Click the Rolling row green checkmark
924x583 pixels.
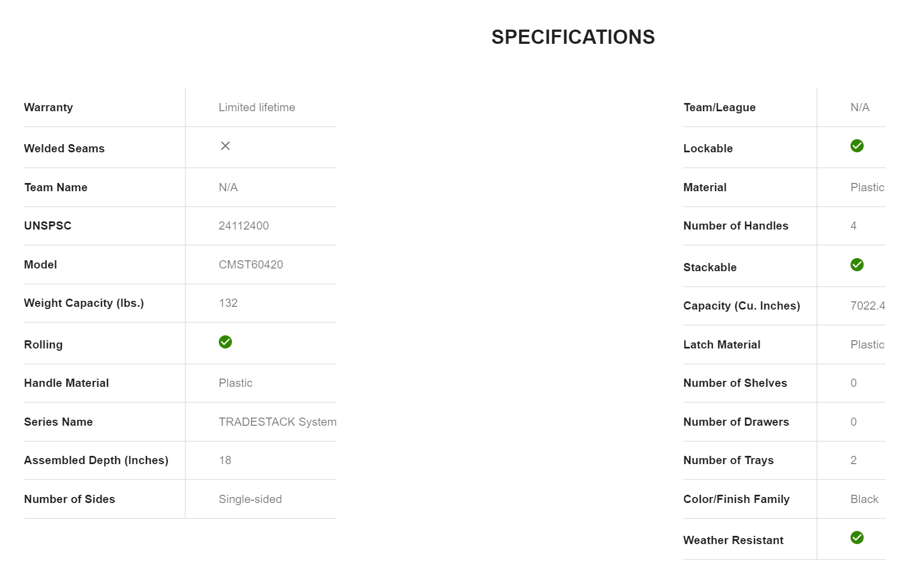pyautogui.click(x=225, y=342)
